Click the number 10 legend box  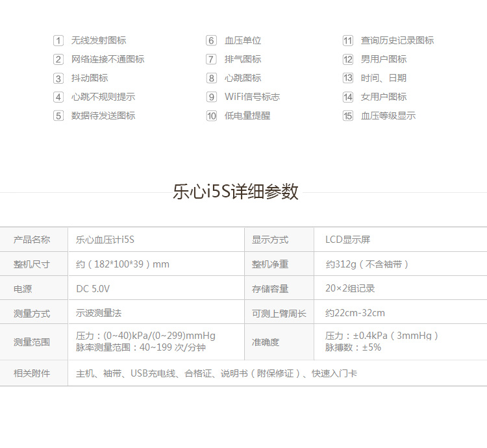click(211, 116)
